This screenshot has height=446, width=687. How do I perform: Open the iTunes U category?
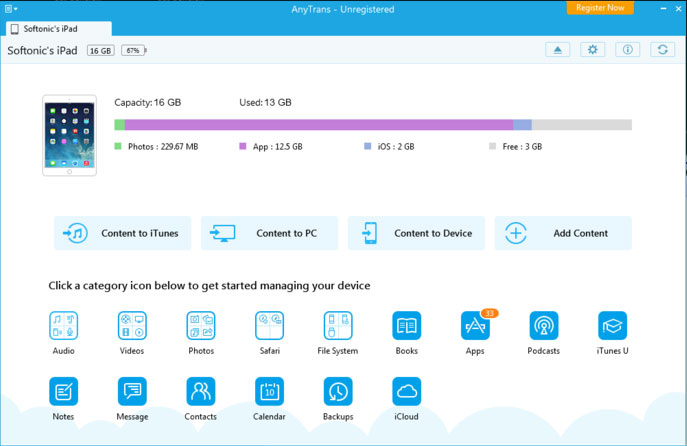point(613,326)
